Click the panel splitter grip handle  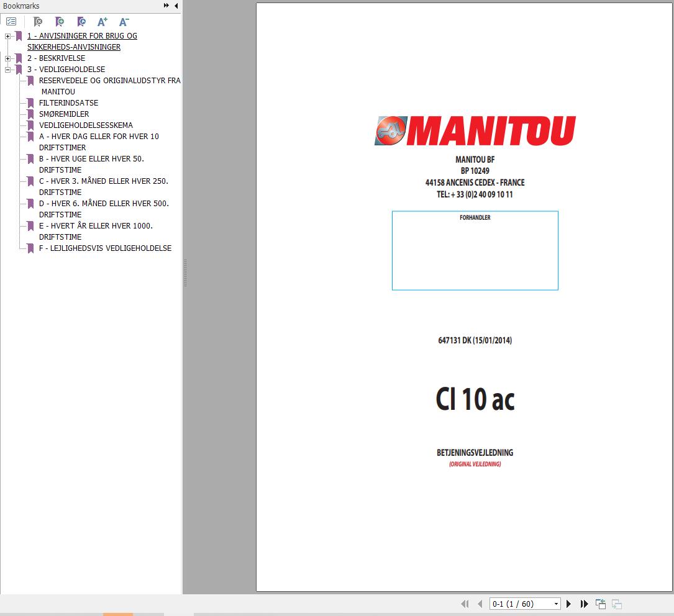click(x=185, y=273)
